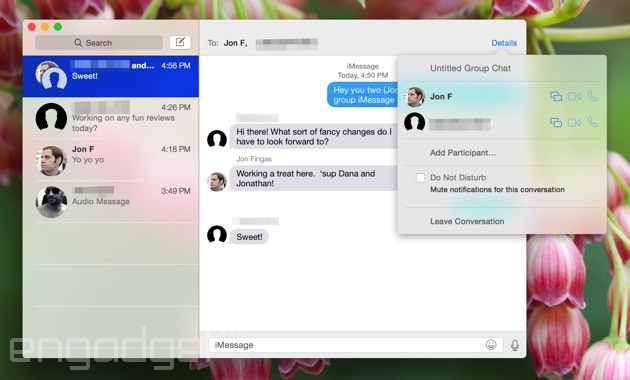The image size is (630, 380).
Task: Open Jon F conversation 'Yo yo yo'
Action: 110,160
